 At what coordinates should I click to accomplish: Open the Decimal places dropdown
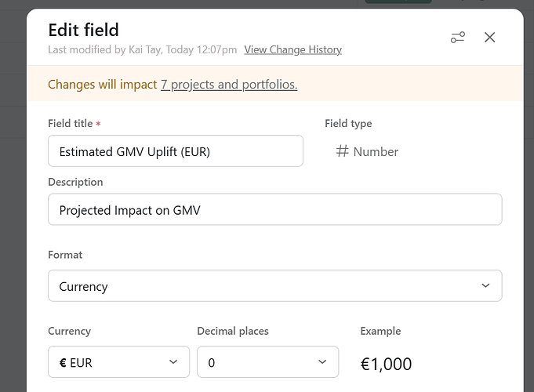(267, 362)
